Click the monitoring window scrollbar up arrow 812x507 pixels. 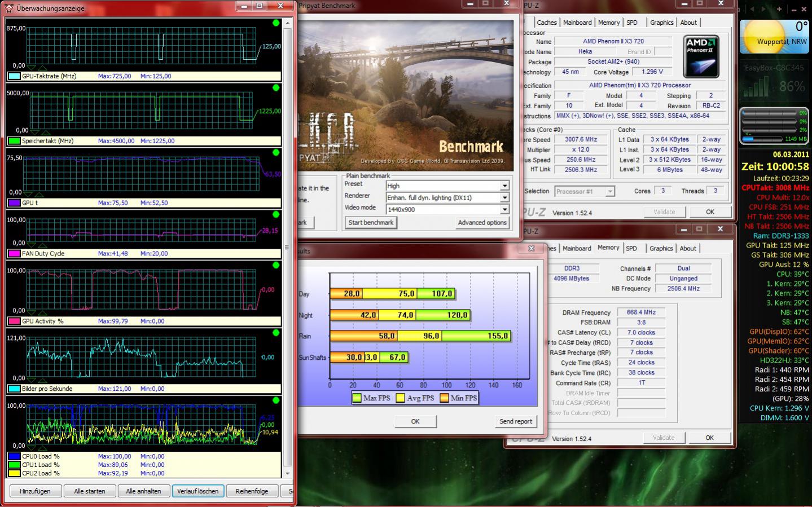pos(288,23)
